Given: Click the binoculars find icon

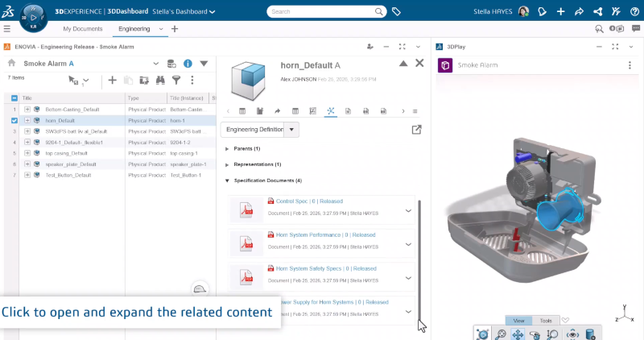Looking at the screenshot, I should pos(160,81).
